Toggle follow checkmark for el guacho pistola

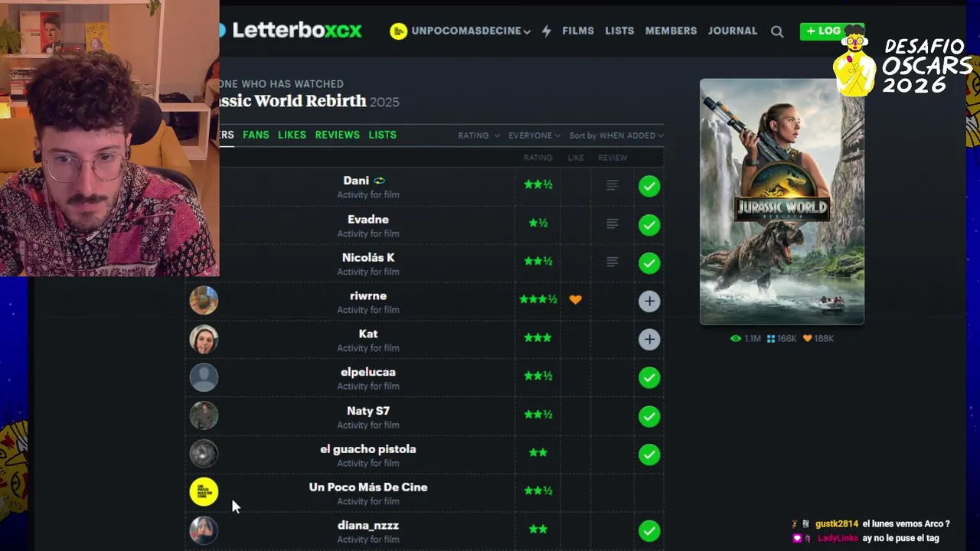[649, 454]
